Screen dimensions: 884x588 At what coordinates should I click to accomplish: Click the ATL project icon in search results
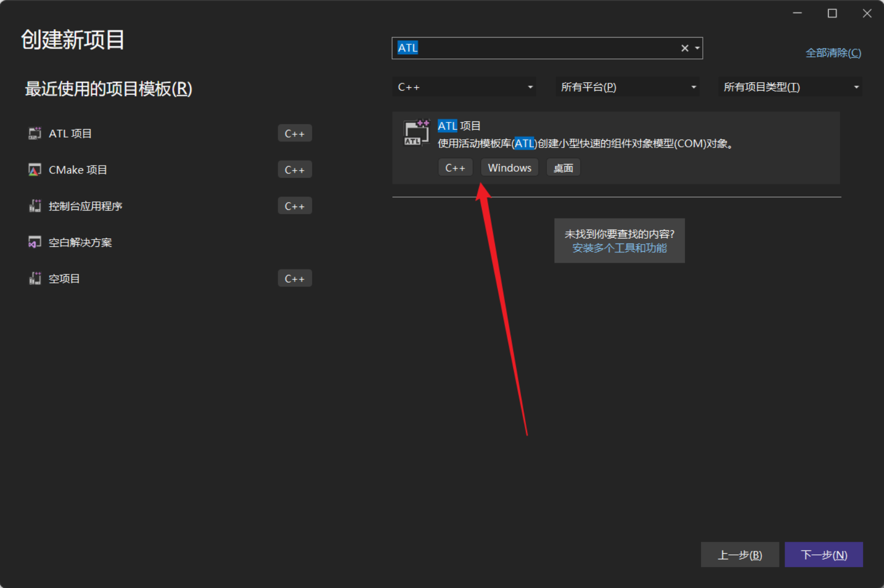417,133
